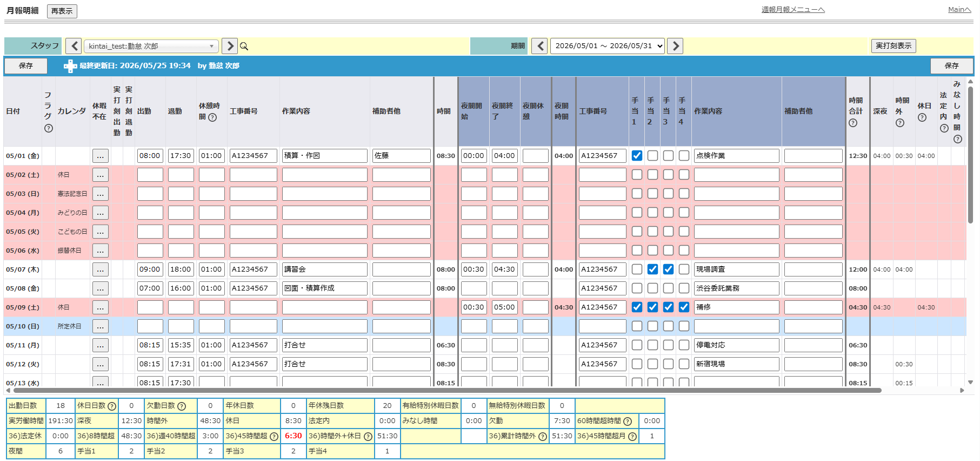Check 手当2 for 05/01 row

tap(653, 156)
